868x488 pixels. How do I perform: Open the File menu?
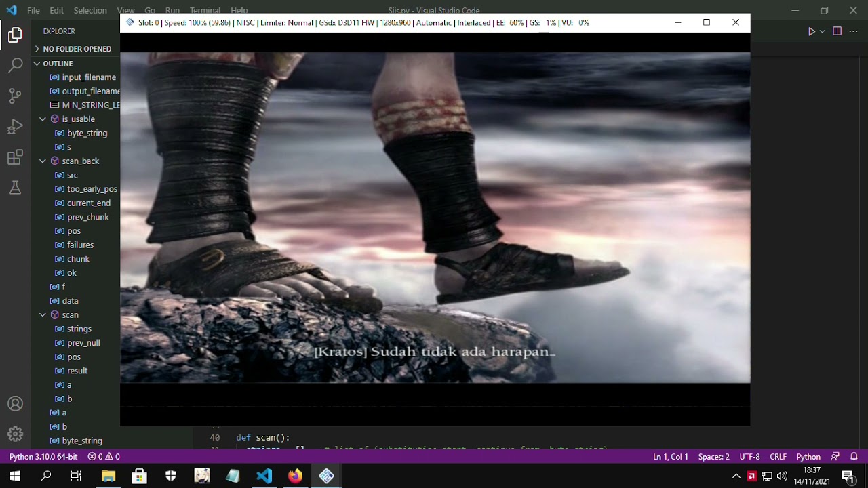33,10
